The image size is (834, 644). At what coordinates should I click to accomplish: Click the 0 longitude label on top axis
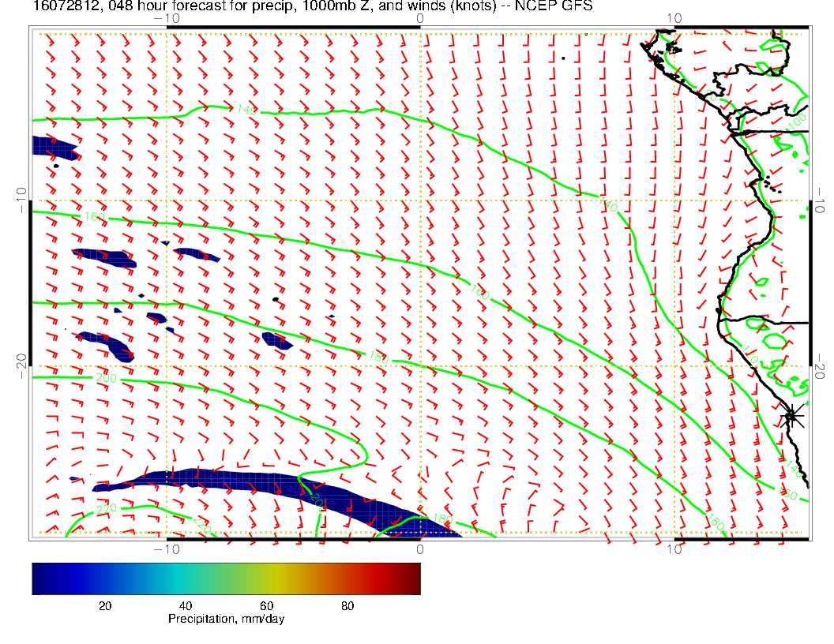(419, 18)
